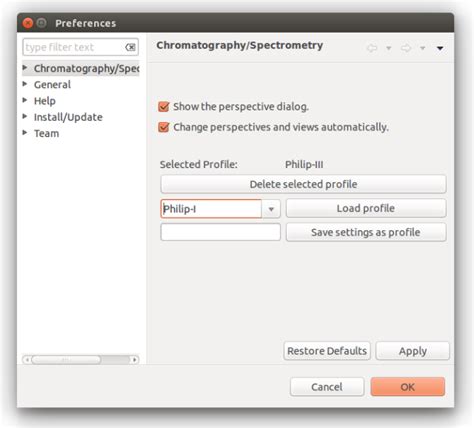The width and height of the screenshot is (474, 428).
Task: Click the Philip-III selected profile value
Action: (304, 164)
